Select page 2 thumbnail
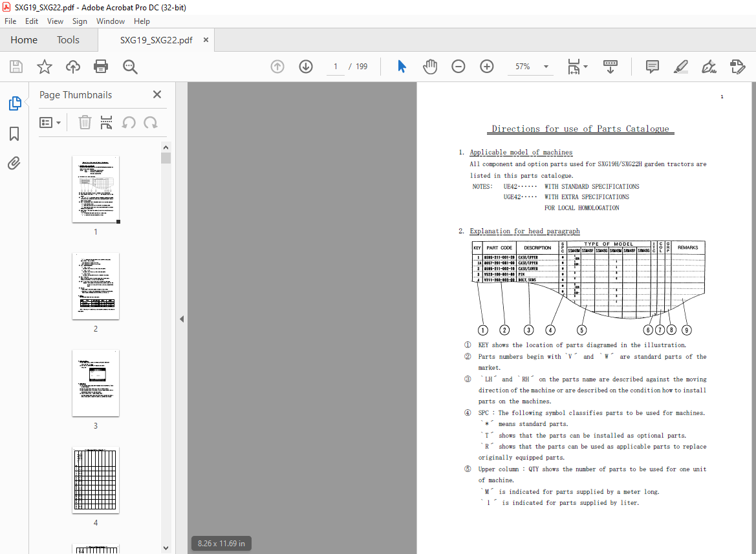Image resolution: width=756 pixels, height=554 pixels. pos(96,286)
